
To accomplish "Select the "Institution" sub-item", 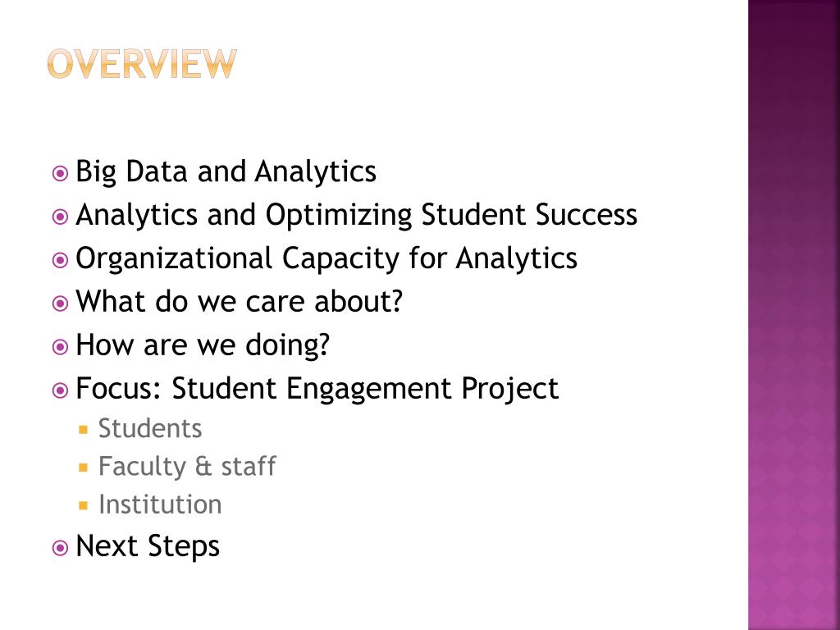I will (160, 504).
